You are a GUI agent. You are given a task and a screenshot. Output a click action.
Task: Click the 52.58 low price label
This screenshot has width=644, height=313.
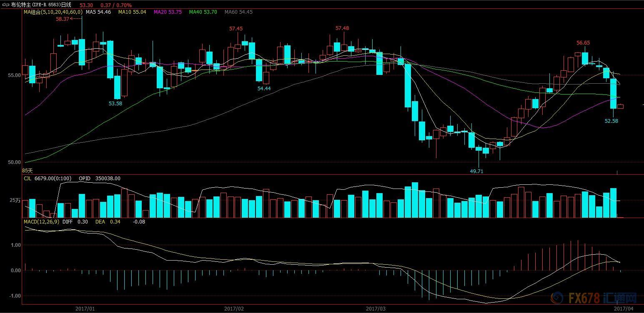coord(611,121)
